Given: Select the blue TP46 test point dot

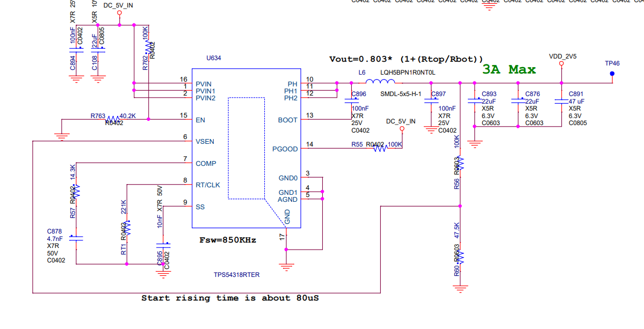Looking at the screenshot, I should 612,74.
